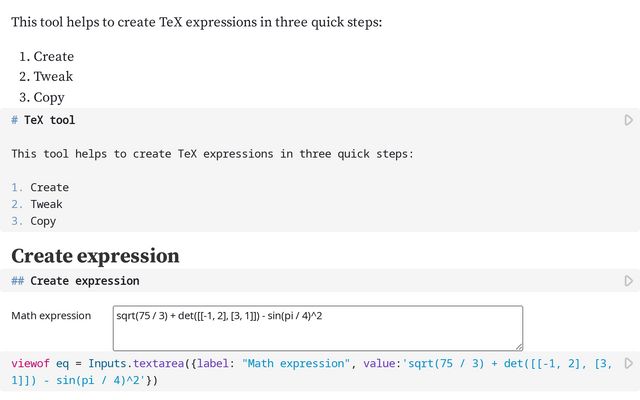
Task: Run the viewof eq code cell
Action: pyautogui.click(x=629, y=363)
